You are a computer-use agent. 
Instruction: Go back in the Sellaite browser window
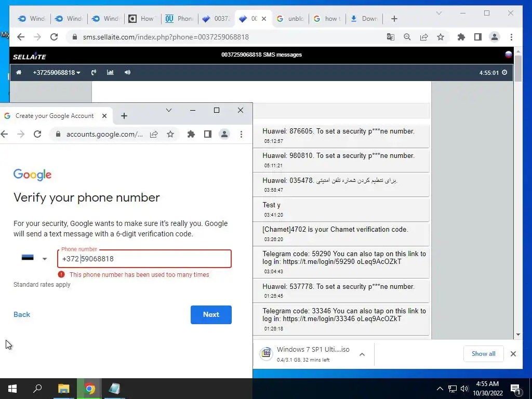coord(21,37)
